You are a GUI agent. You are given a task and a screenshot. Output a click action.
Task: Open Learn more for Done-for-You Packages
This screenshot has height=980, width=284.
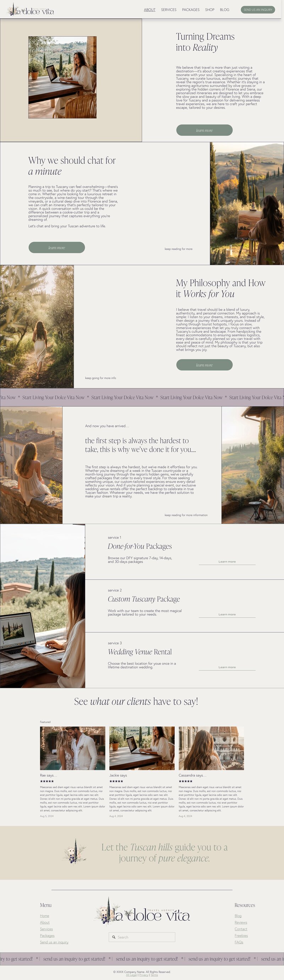pos(227,561)
